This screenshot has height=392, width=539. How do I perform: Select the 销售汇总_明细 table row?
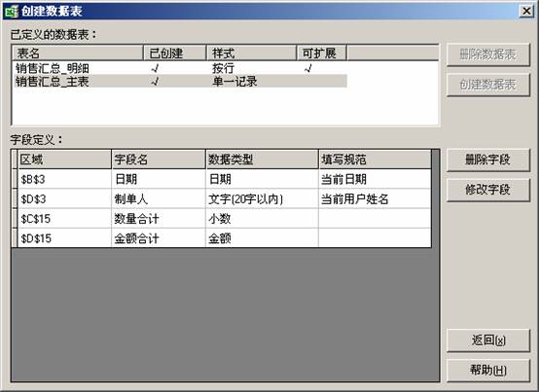click(x=179, y=68)
